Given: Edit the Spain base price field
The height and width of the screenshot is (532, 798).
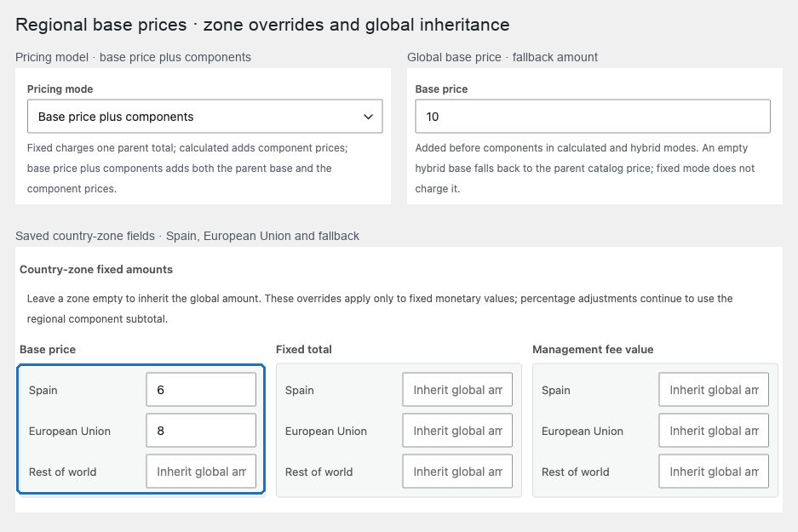Looking at the screenshot, I should tap(201, 390).
